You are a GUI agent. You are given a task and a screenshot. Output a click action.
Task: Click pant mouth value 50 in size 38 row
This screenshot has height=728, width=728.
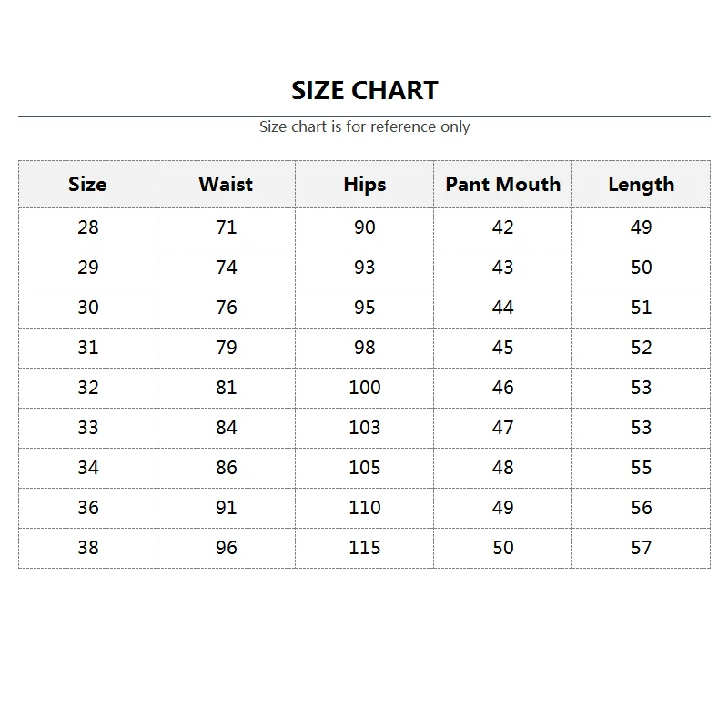click(502, 548)
